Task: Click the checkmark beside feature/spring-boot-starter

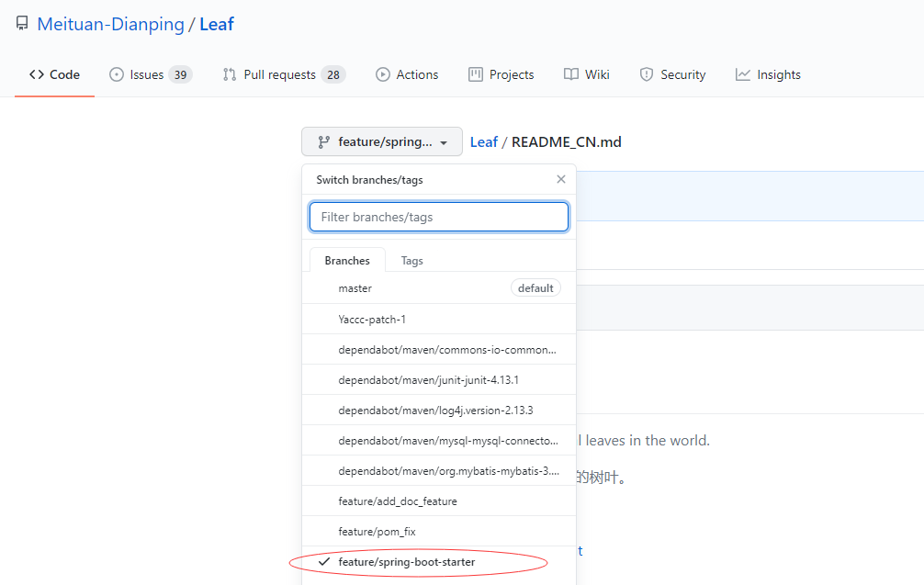Action: click(323, 562)
